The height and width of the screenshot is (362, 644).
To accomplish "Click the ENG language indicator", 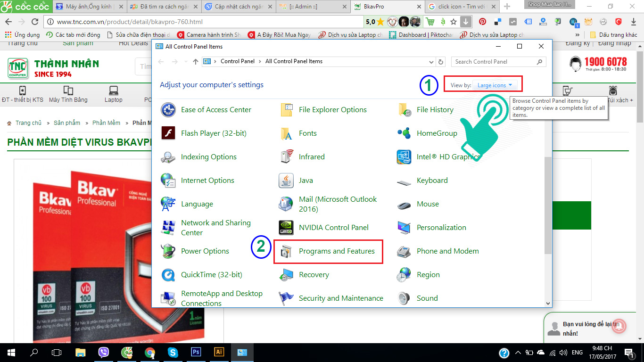I will tap(577, 353).
